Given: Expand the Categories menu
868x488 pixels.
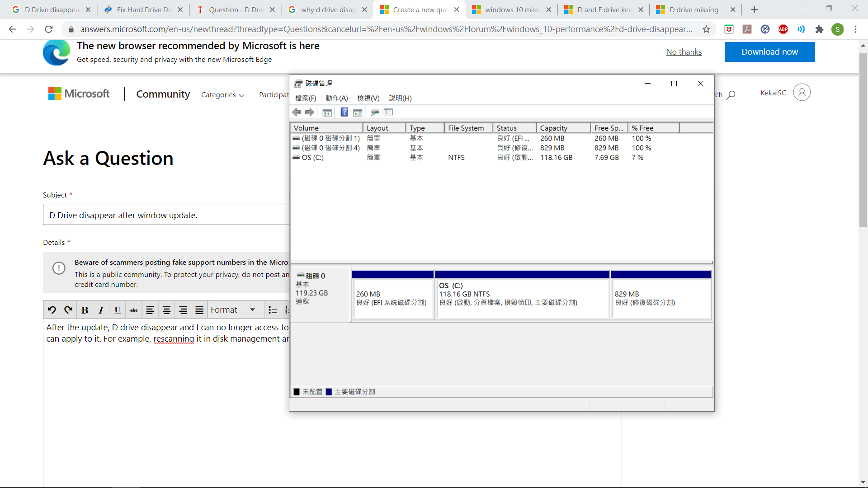Looking at the screenshot, I should [222, 95].
